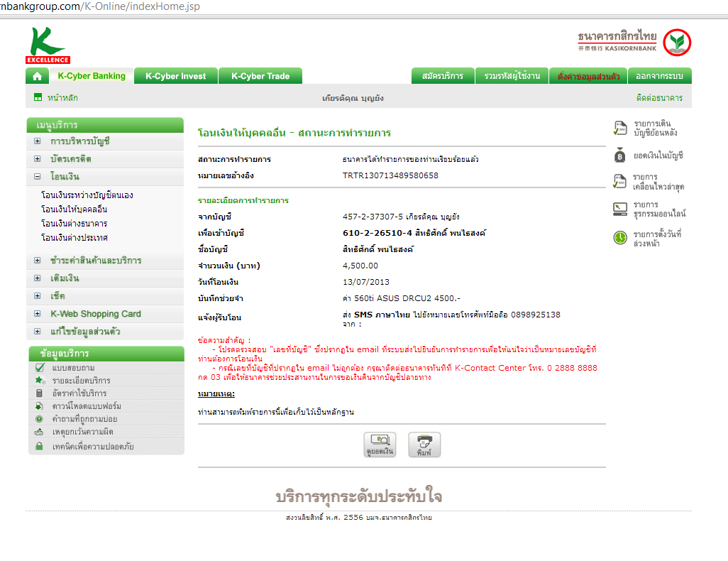
Task: Switch to the K-Cyber Banking tab
Action: coord(92,76)
